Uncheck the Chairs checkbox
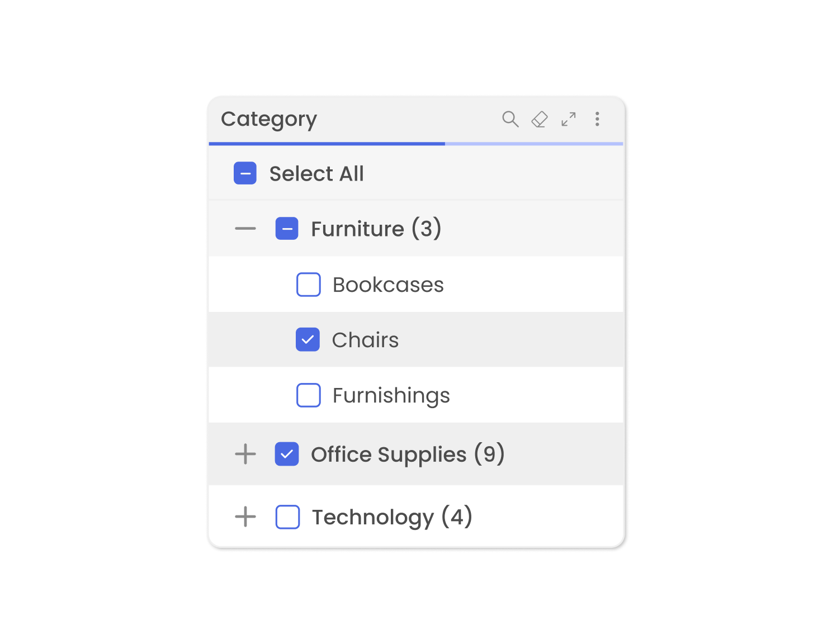 click(x=308, y=339)
